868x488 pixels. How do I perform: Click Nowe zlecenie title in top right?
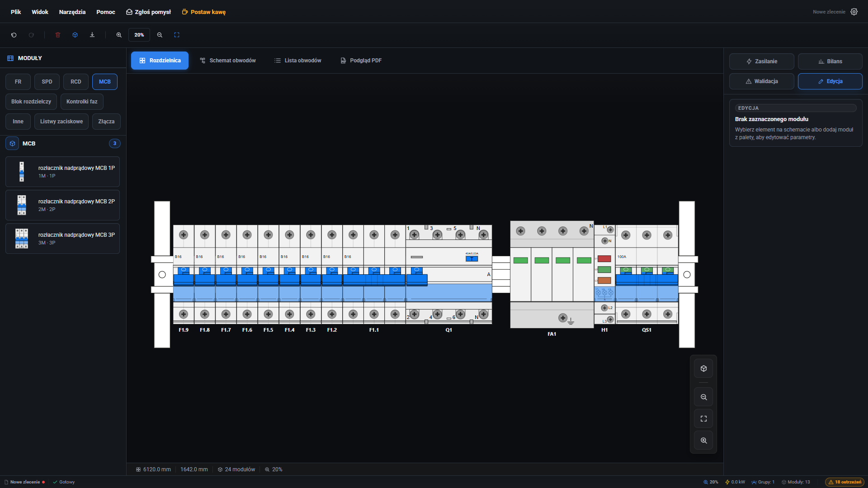pyautogui.click(x=829, y=12)
